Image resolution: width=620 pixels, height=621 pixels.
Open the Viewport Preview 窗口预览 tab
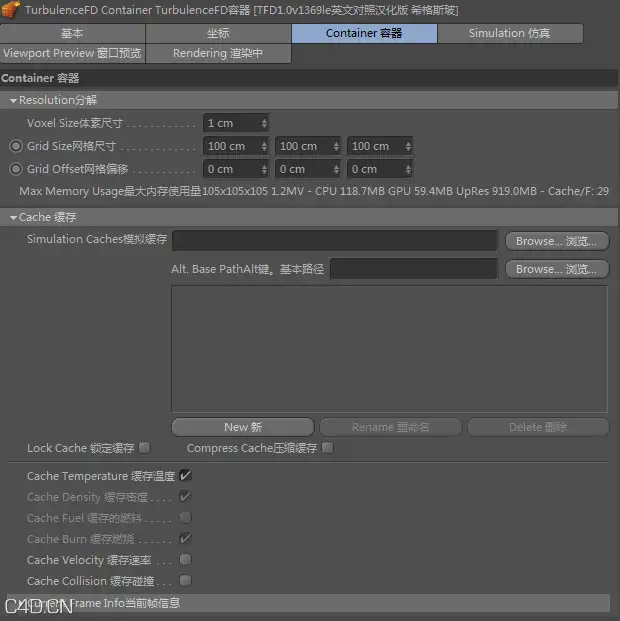pyautogui.click(x=72, y=53)
